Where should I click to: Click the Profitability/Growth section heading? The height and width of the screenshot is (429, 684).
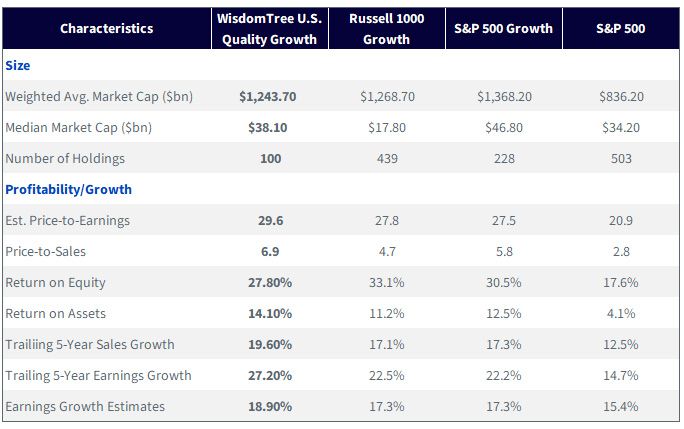click(x=68, y=189)
